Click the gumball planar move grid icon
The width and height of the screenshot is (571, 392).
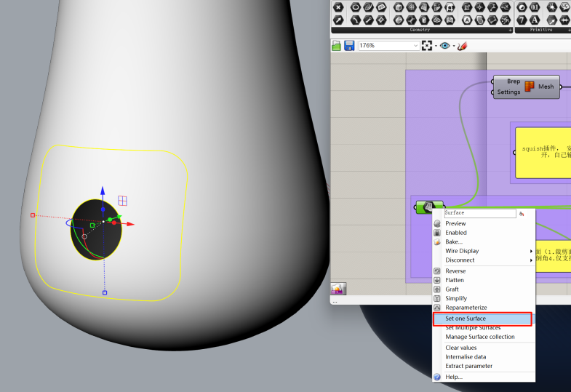tap(123, 201)
